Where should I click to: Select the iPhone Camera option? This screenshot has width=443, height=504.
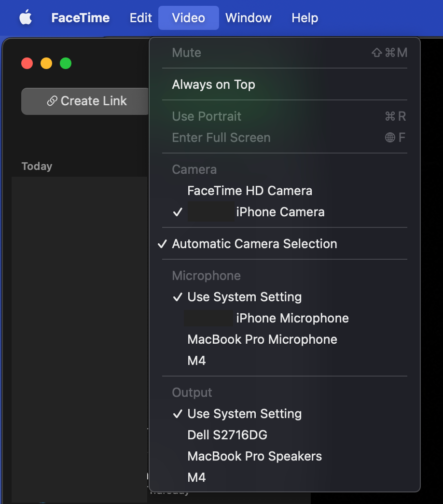[285, 212]
